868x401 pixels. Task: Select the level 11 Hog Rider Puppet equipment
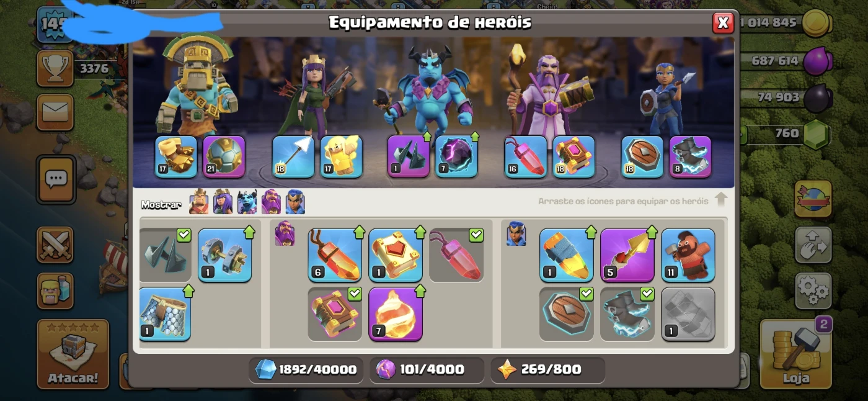(x=688, y=255)
